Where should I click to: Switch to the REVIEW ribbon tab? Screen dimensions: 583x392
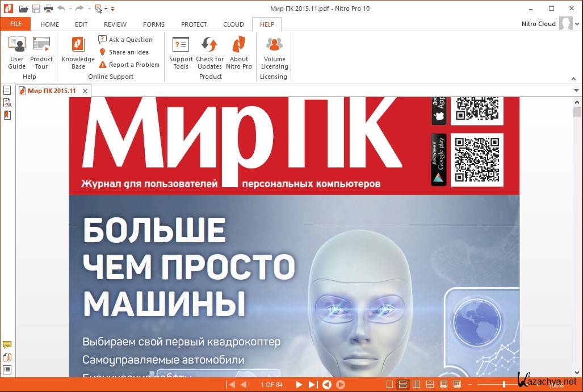pyautogui.click(x=115, y=24)
